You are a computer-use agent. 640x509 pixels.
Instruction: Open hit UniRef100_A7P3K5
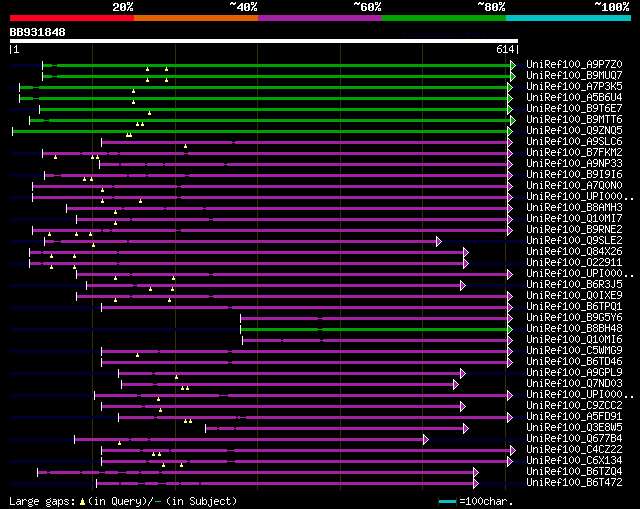[x=574, y=87]
